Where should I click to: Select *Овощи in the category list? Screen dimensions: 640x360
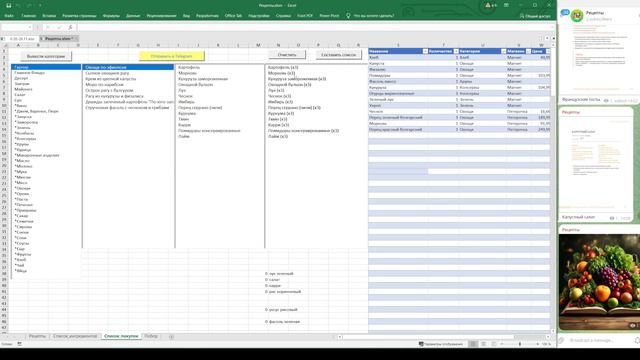point(22,188)
